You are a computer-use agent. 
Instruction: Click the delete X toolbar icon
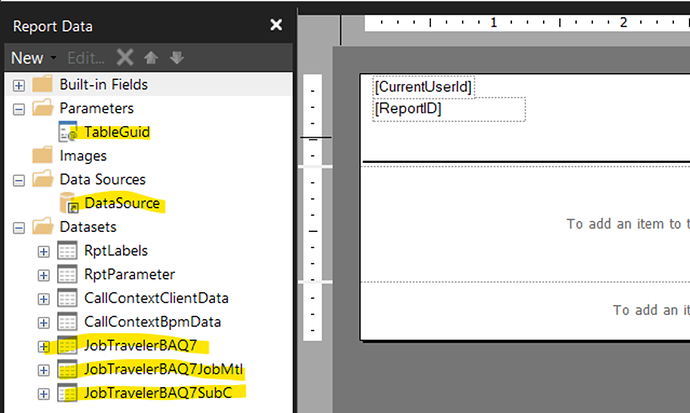125,58
